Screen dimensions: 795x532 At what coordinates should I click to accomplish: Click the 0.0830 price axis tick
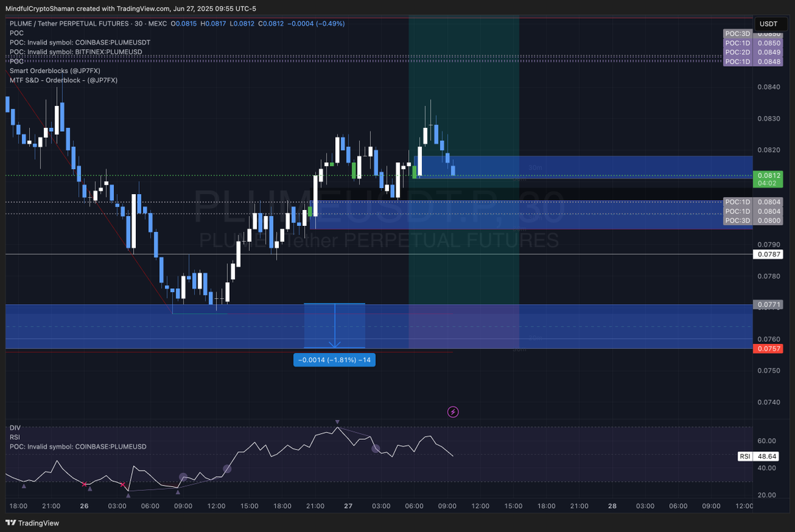point(768,119)
